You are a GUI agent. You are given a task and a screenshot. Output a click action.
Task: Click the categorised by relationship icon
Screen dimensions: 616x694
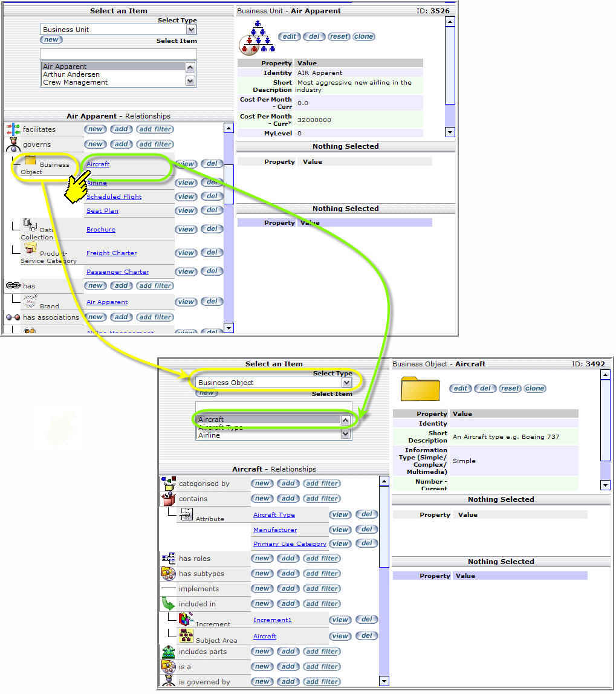pyautogui.click(x=169, y=484)
